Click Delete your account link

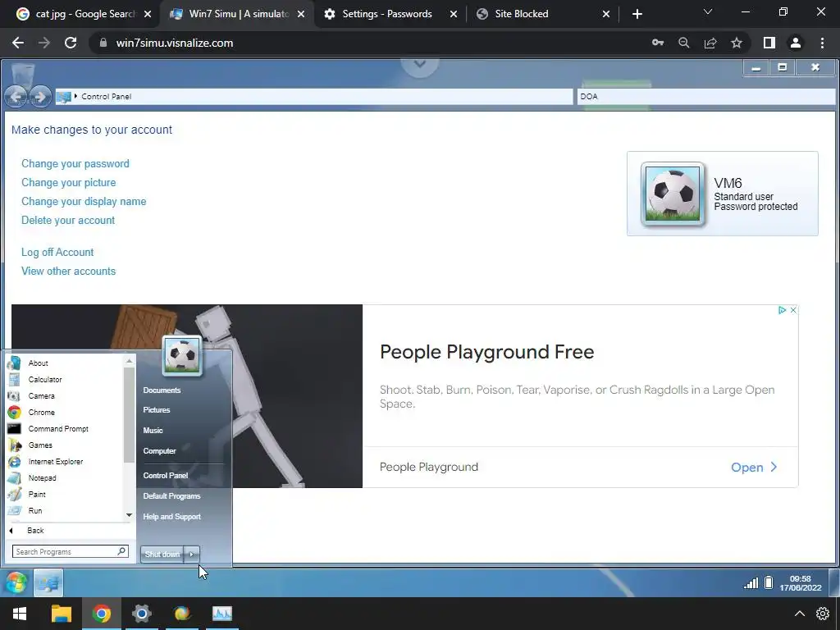(x=68, y=220)
